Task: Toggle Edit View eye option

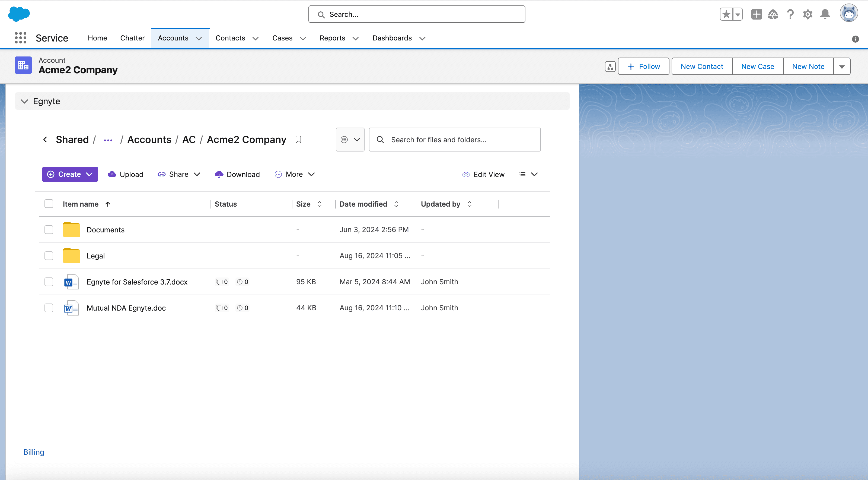Action: click(483, 174)
